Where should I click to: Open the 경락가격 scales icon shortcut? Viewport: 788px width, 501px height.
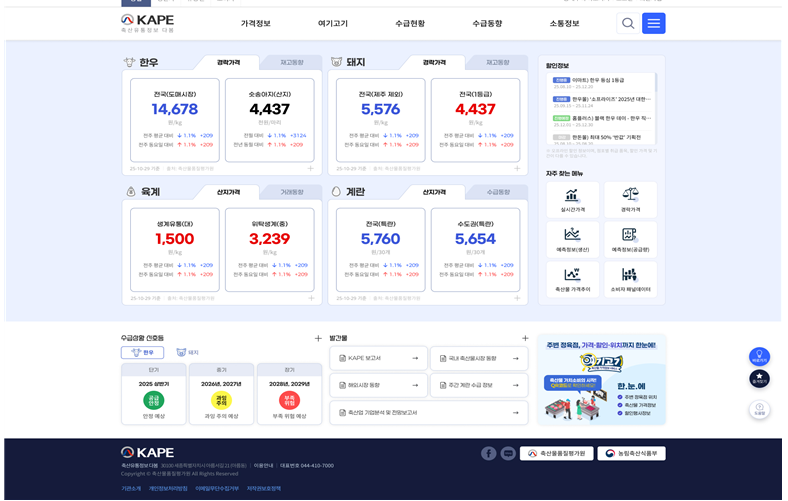(x=630, y=197)
